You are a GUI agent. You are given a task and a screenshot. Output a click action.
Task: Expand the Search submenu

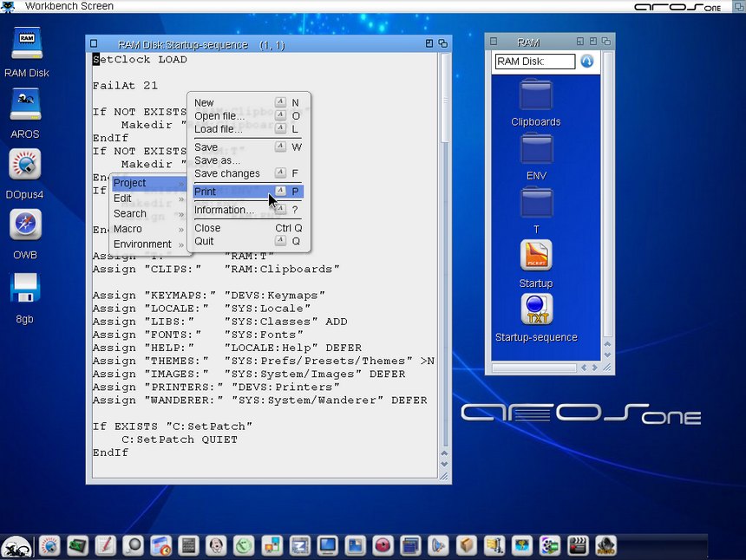130,213
